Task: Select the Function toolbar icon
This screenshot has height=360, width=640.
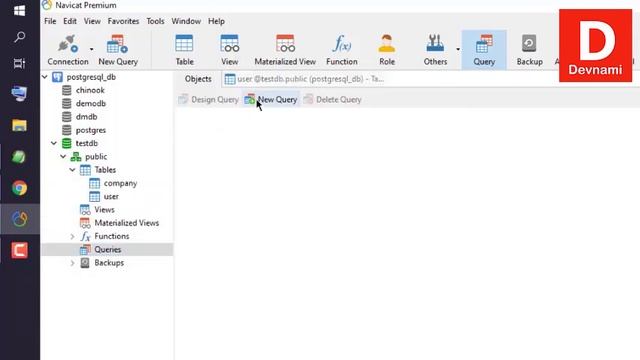Action: 342,50
